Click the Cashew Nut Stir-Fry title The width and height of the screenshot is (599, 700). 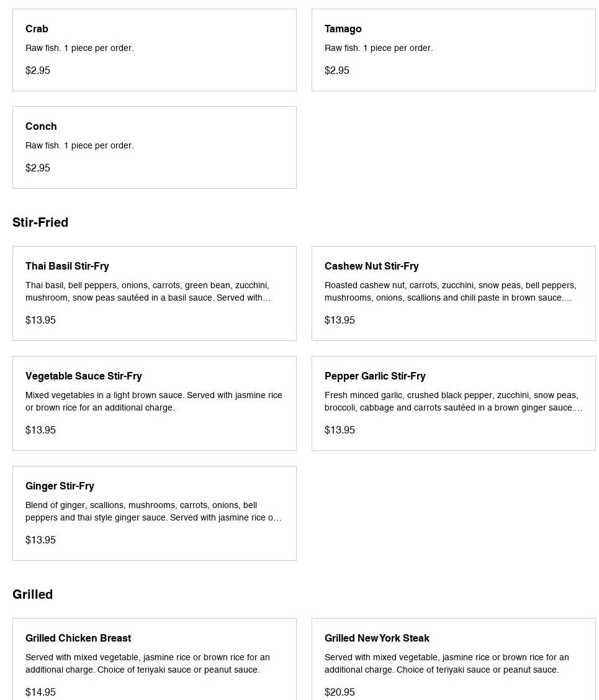(371, 266)
